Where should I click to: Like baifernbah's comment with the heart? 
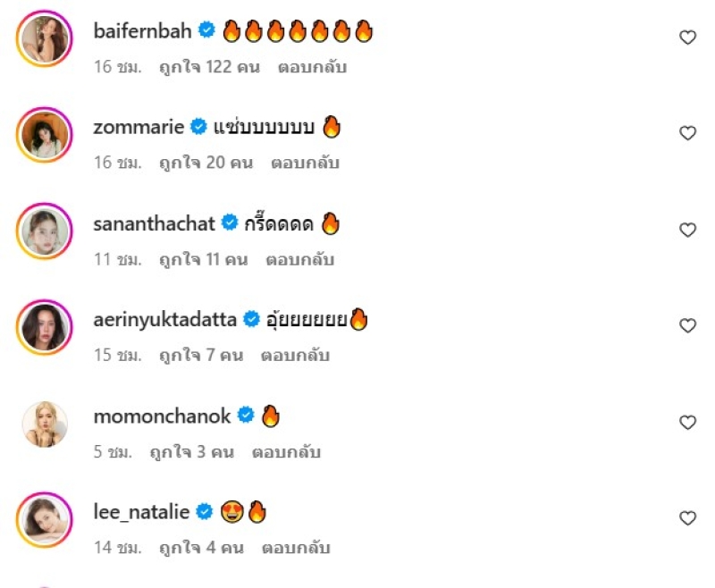(687, 38)
